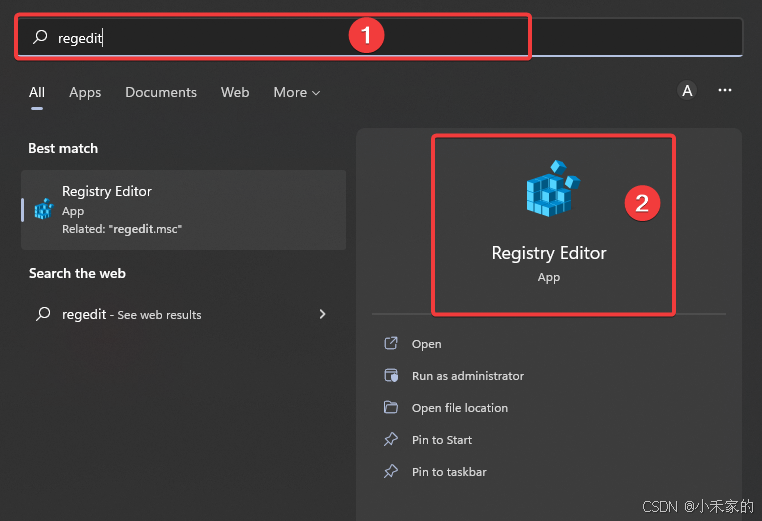Switch to the Web tab
The height and width of the screenshot is (521, 762).
click(235, 92)
